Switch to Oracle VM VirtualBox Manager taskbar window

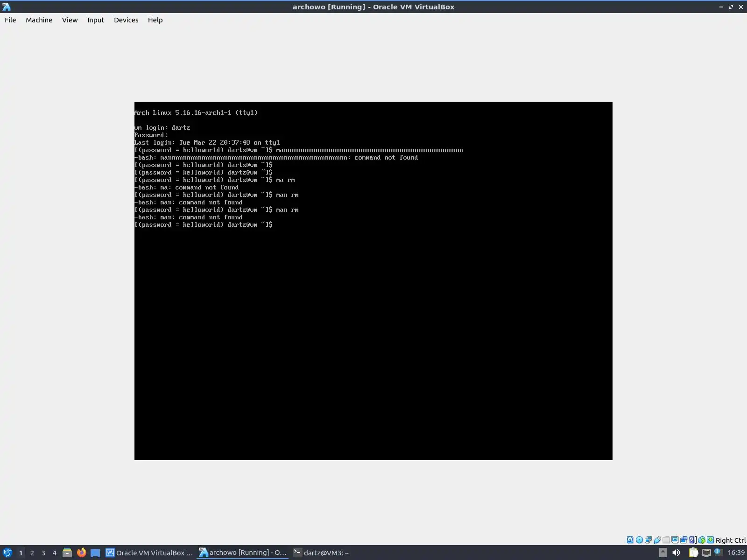coord(149,553)
